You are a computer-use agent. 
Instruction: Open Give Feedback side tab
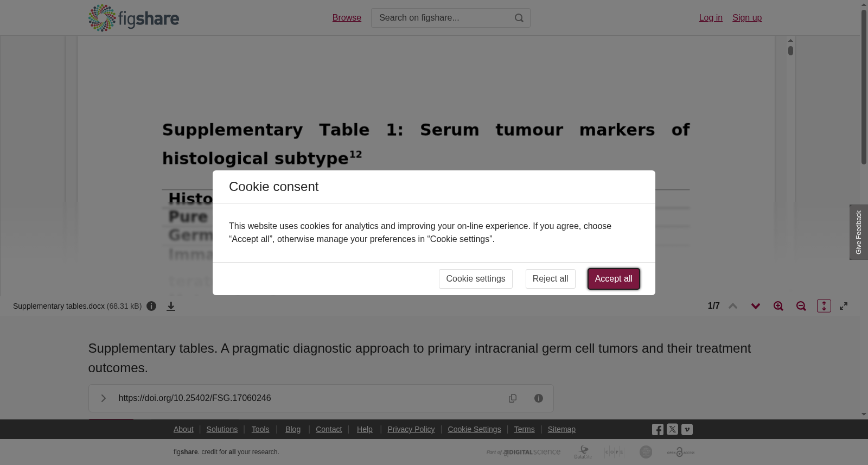(859, 232)
